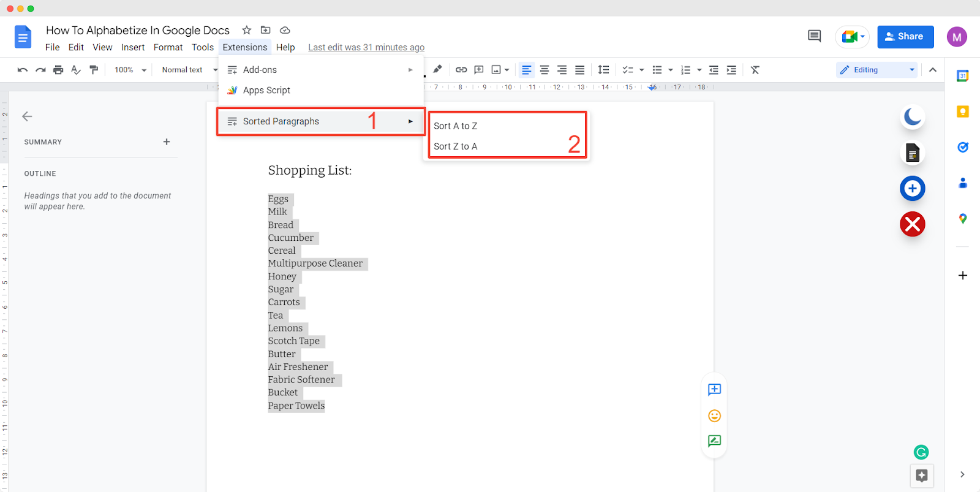Open the zoom level dropdown at 100%
980x492 pixels.
pos(130,70)
